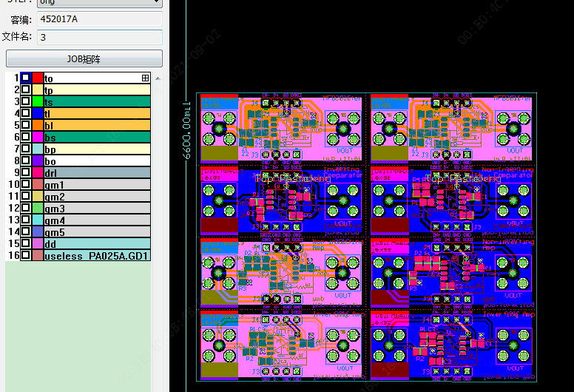Click the orange color swatch of layer 'bl'

37,125
